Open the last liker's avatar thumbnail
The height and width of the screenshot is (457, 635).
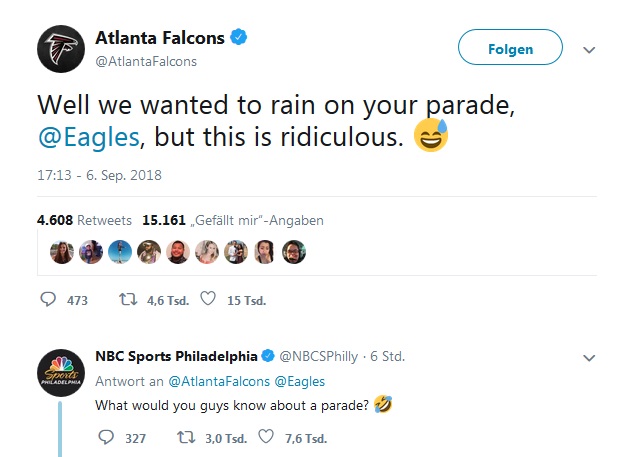tap(294, 250)
